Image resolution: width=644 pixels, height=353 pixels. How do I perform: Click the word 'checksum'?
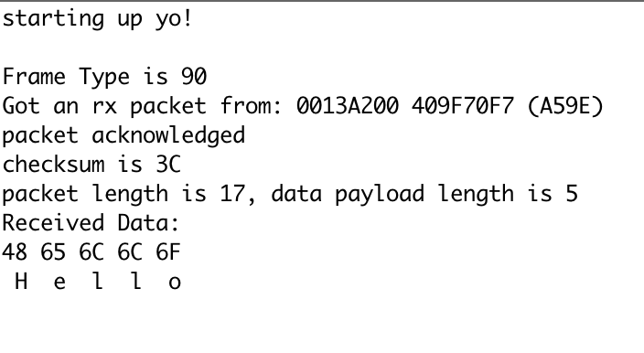53,165
